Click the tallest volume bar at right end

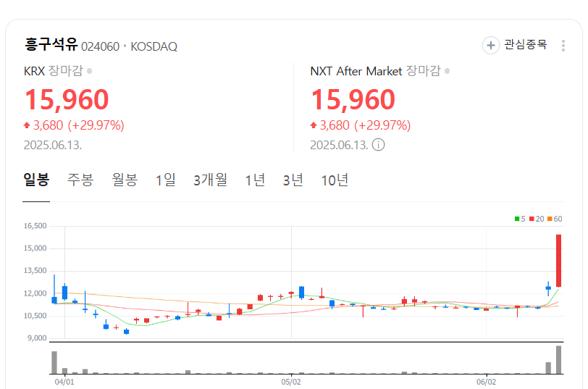point(558,360)
